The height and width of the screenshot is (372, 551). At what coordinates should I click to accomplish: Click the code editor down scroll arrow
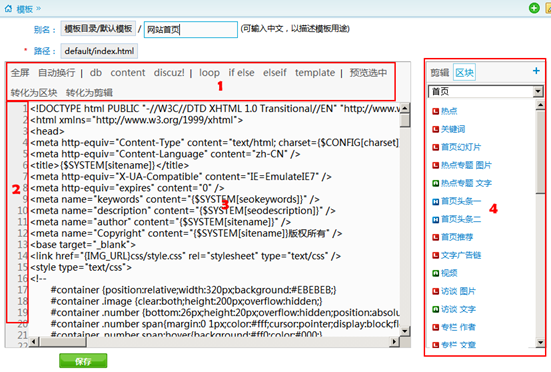coord(405,331)
